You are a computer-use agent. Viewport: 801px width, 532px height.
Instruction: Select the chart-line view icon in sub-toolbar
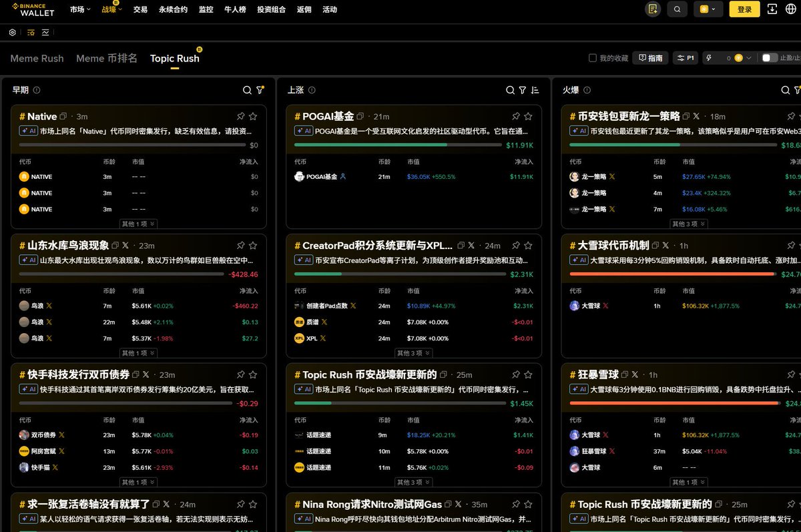[45, 32]
